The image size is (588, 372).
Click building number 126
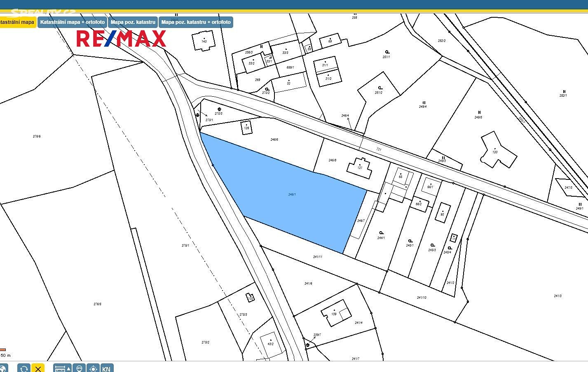coord(246,128)
